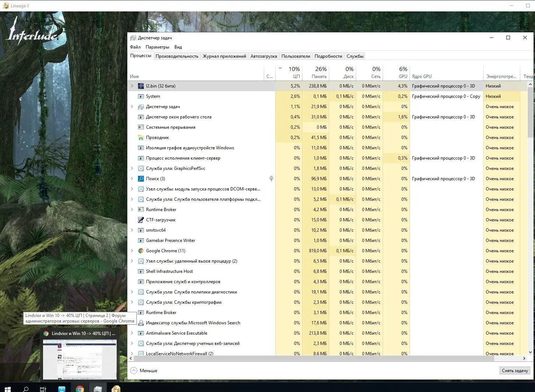This screenshot has width=535, height=392.
Task: Click the CTF-загрузчик pen icon
Action: 141,220
